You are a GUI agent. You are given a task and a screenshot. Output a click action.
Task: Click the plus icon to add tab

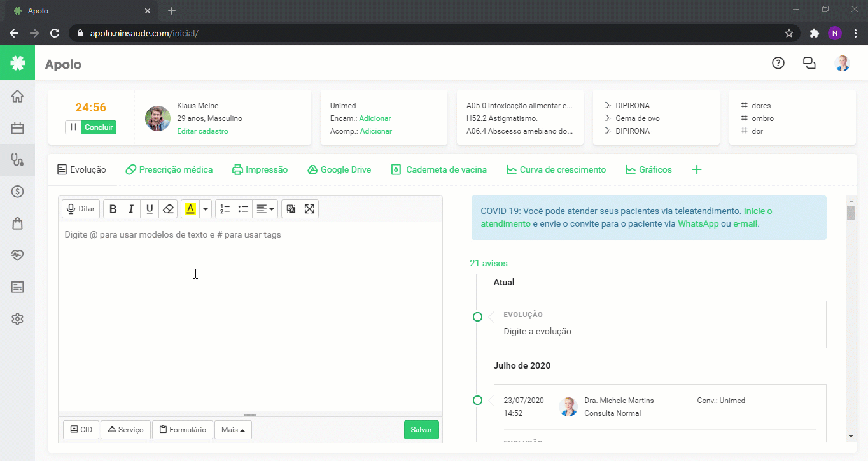[x=697, y=169]
